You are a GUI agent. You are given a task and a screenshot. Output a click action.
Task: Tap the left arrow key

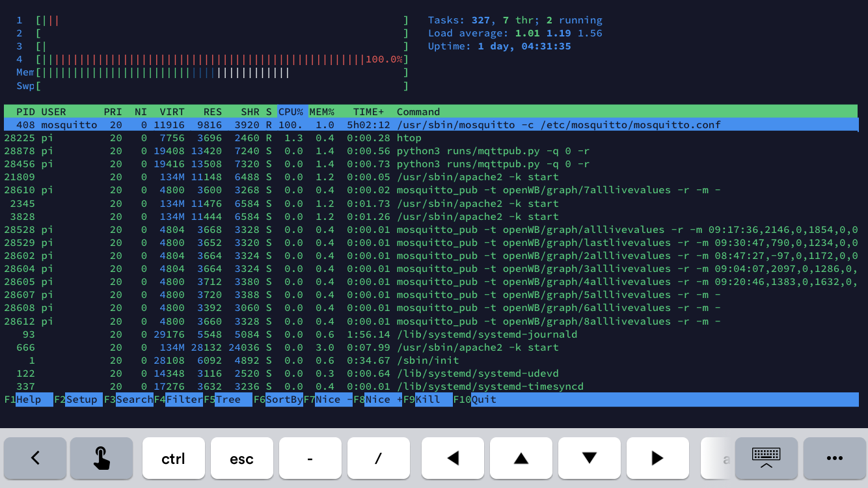(x=453, y=458)
